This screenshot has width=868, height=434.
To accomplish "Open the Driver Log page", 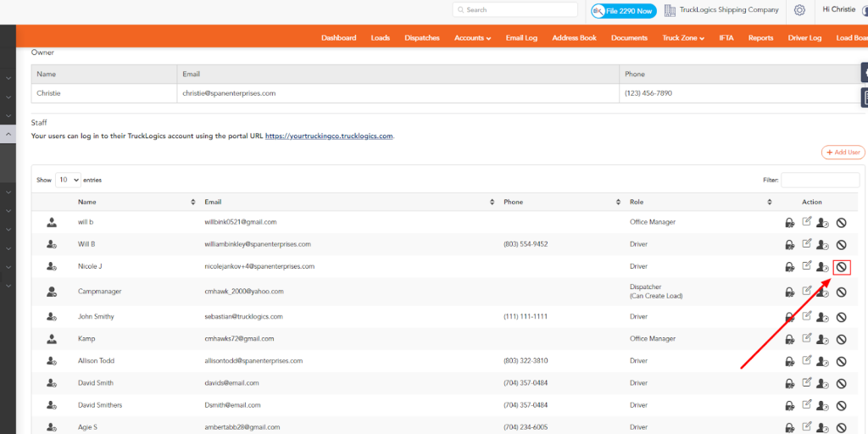I will pyautogui.click(x=805, y=38).
